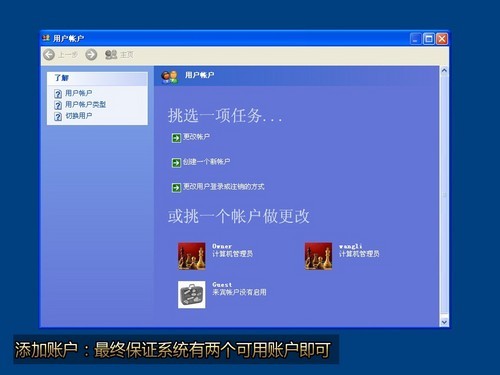Click the help icon next to 用户帐户
Image resolution: width=500 pixels, height=375 pixels.
click(58, 94)
